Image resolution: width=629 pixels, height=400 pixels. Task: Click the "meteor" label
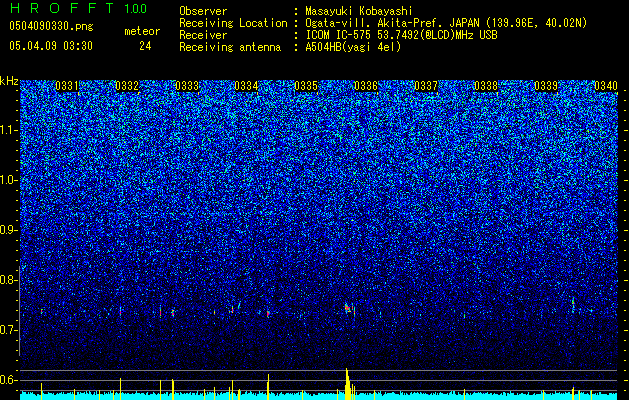coord(142,31)
